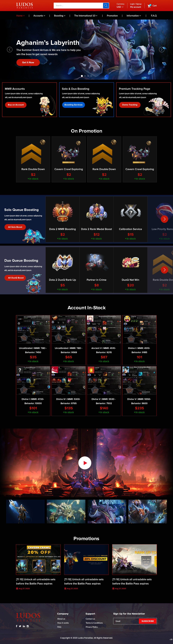This screenshot has height=644, width=173.
Task: Go to previous hero banner slide arrow
Action: (x=10, y=49)
